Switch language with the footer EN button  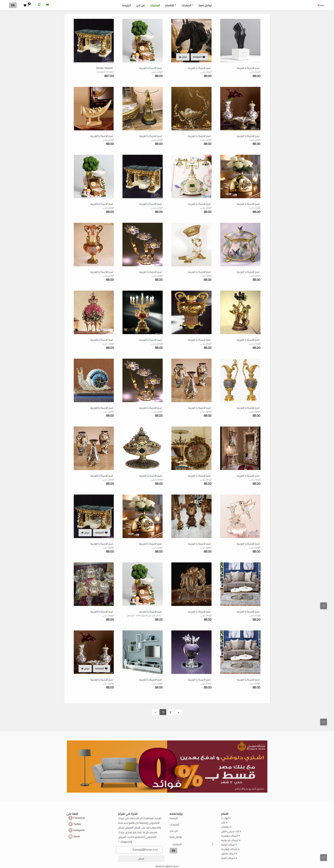pyautogui.click(x=173, y=850)
